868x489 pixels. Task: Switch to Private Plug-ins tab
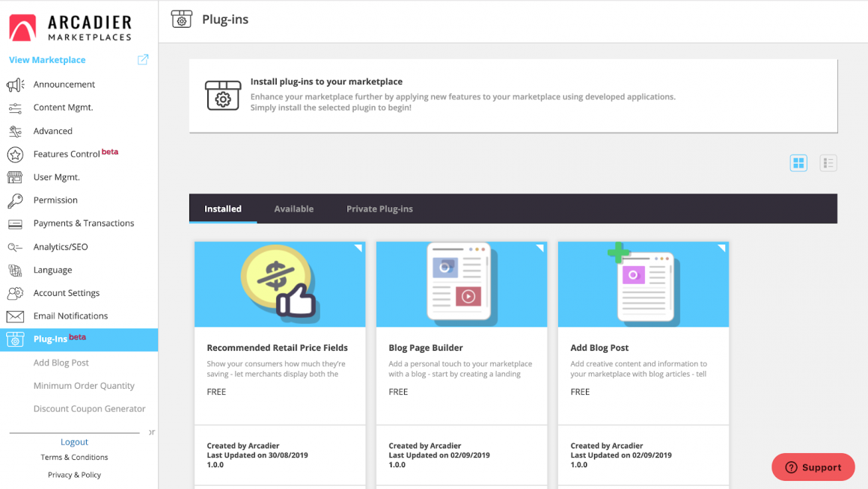pyautogui.click(x=379, y=209)
